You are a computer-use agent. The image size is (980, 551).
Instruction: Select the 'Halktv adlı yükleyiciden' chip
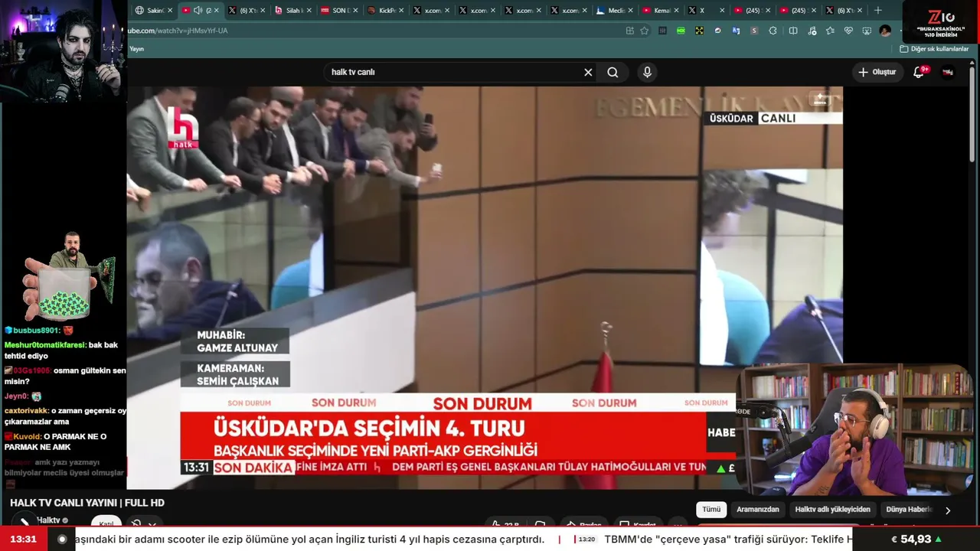tap(833, 510)
